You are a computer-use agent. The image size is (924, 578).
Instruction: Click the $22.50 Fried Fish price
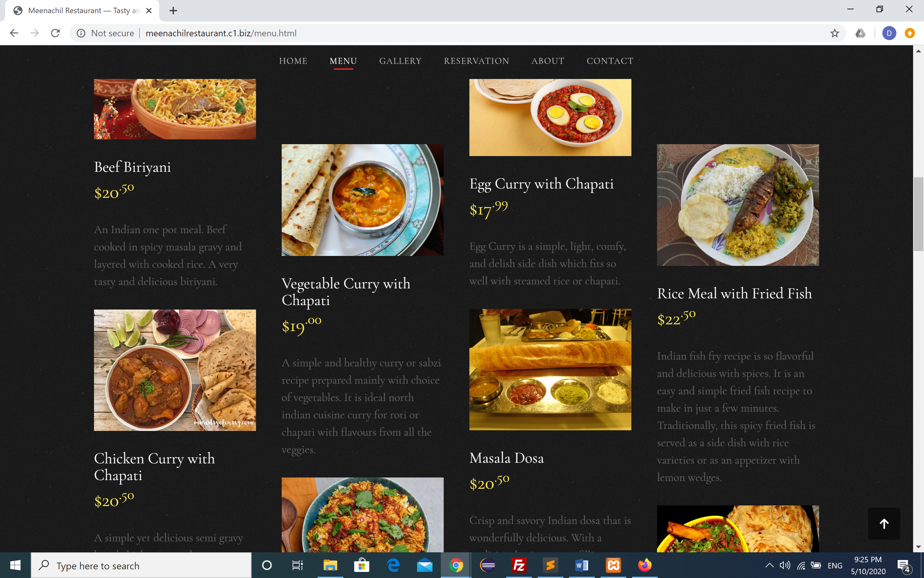pos(676,318)
